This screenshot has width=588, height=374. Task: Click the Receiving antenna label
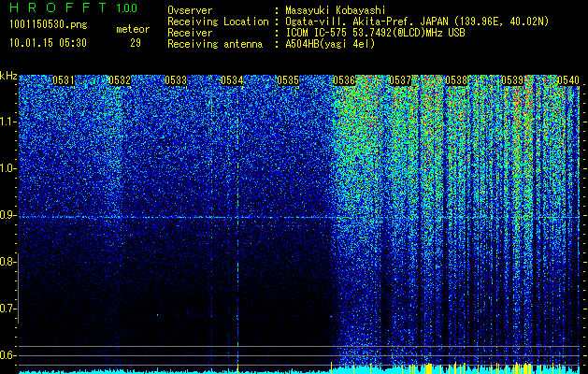(x=215, y=44)
